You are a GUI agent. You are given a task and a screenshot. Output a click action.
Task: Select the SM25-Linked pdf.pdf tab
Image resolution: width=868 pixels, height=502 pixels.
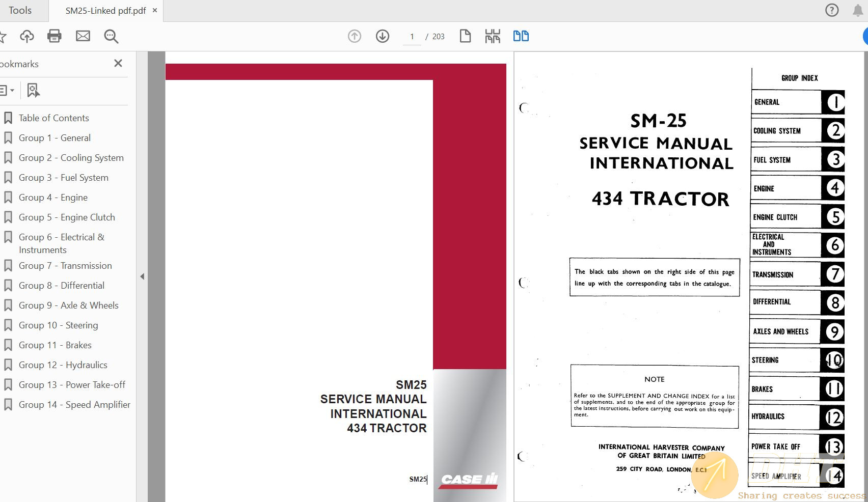tap(105, 11)
